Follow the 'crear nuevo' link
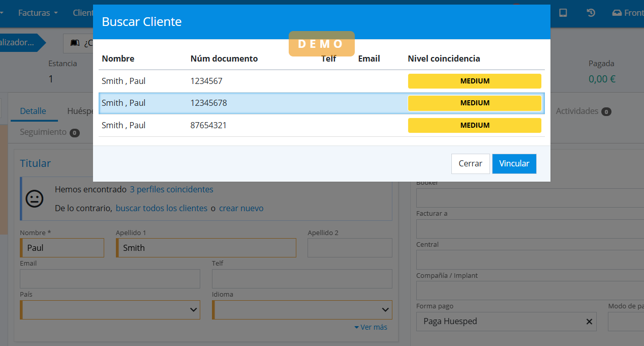This screenshot has width=644, height=346. pos(241,208)
